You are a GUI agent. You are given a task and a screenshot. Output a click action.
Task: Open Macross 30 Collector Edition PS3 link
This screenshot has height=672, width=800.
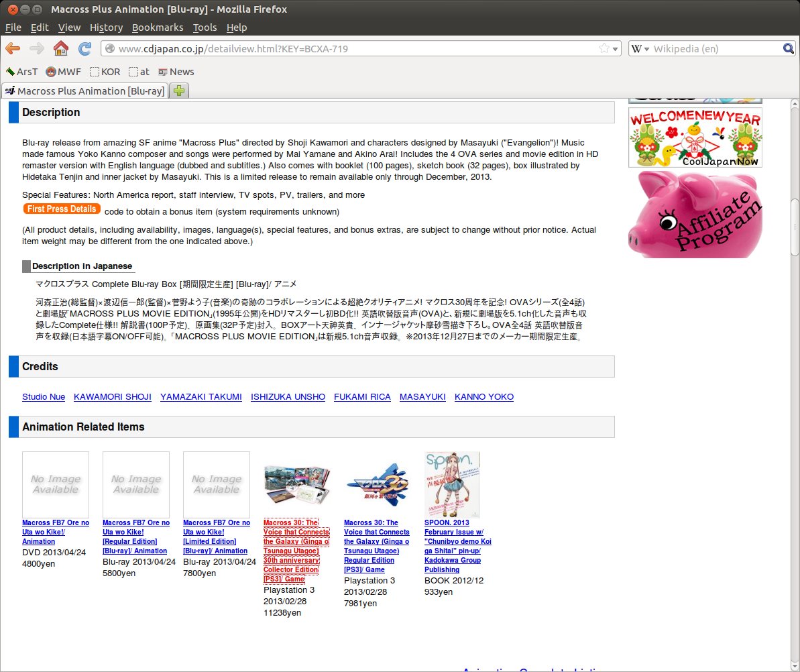pos(296,551)
